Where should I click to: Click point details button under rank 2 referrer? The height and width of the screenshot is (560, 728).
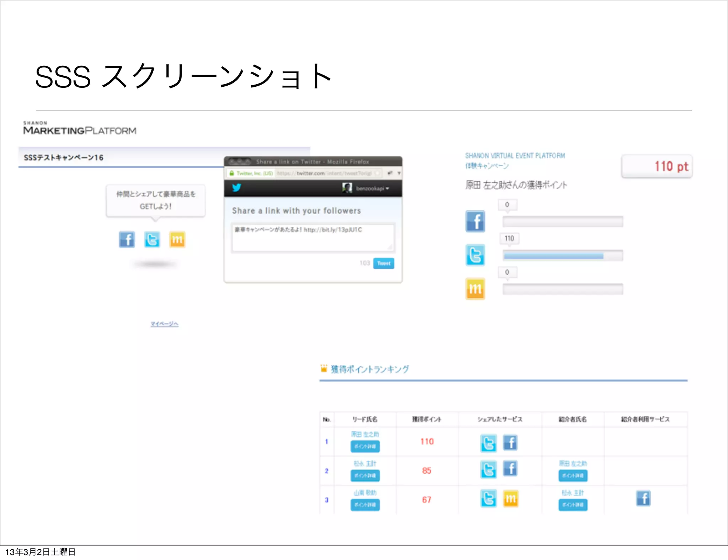(573, 475)
